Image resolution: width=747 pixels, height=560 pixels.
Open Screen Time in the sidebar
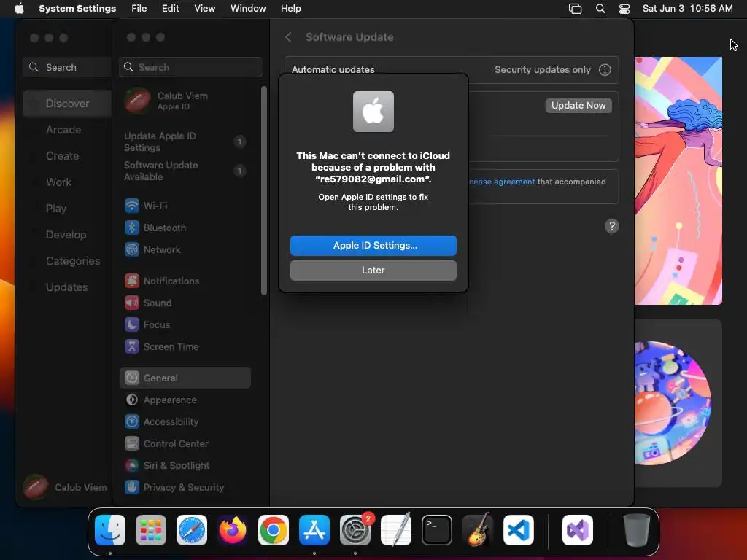185,346
